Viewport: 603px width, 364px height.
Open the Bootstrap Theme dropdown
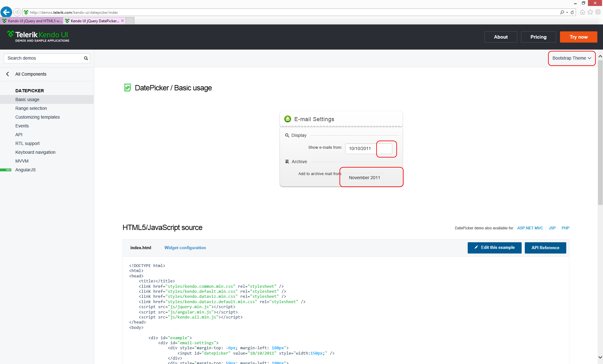pos(572,58)
